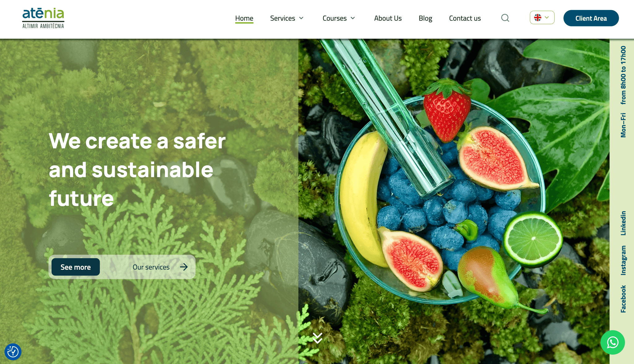Screen dimensions: 634x364
Task: Open the search magnifier icon
Action: [505, 18]
